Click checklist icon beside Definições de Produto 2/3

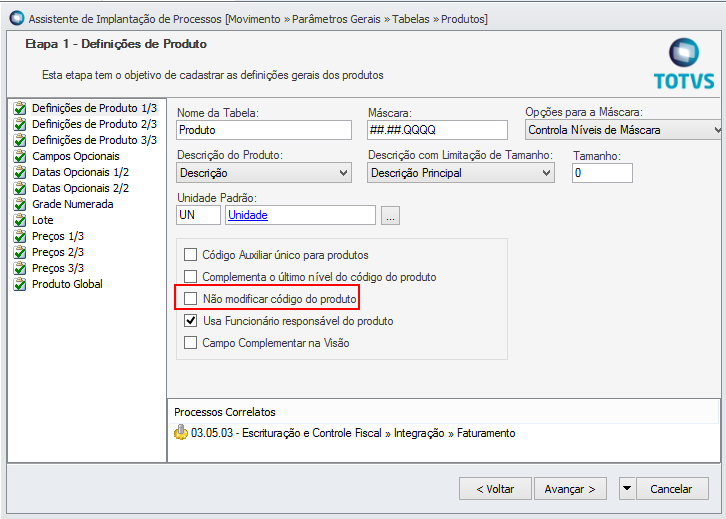pos(20,125)
